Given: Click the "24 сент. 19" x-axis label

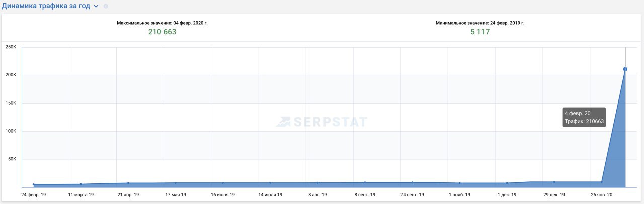Looking at the screenshot, I should [x=412, y=194].
